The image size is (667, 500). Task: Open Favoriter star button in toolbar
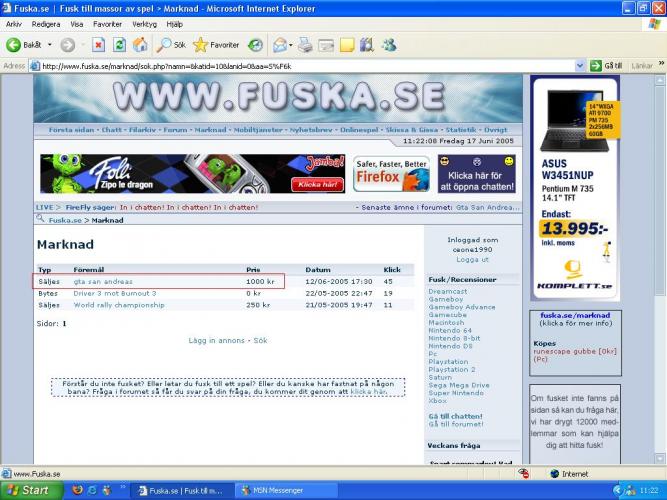point(216,45)
